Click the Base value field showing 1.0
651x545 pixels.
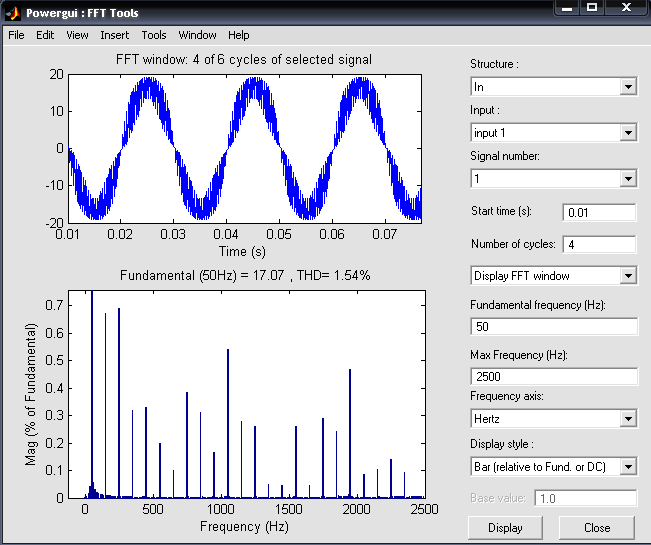(586, 498)
